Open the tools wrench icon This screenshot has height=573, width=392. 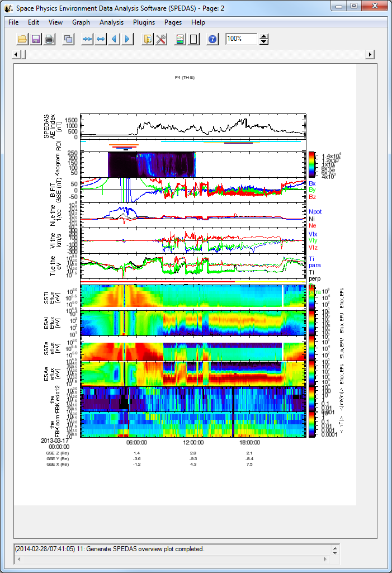[161, 39]
